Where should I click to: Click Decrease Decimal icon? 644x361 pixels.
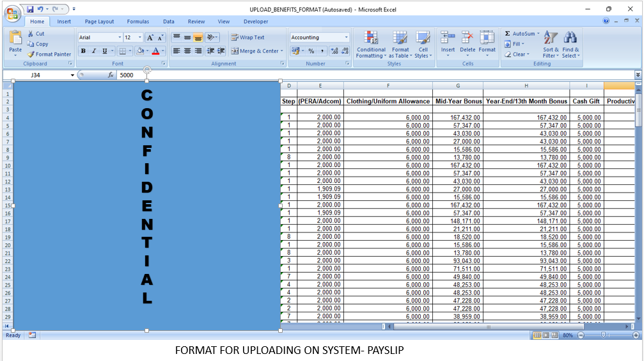345,51
